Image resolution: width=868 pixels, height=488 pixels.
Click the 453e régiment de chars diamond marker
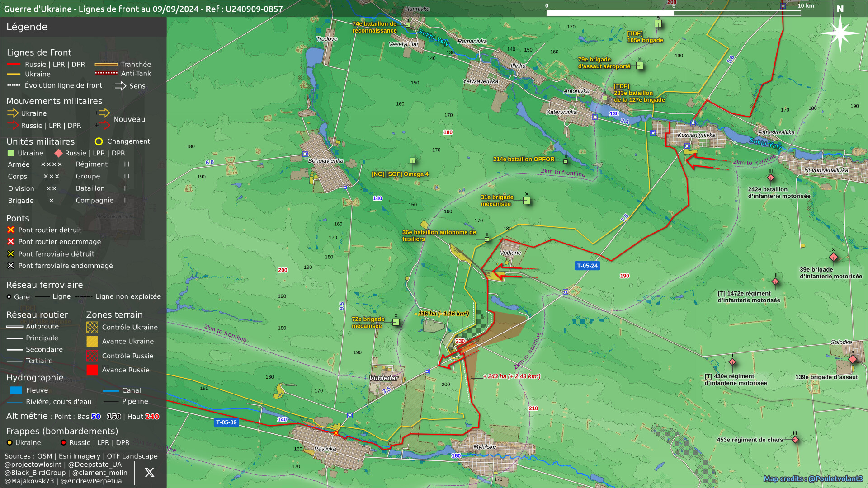click(795, 440)
